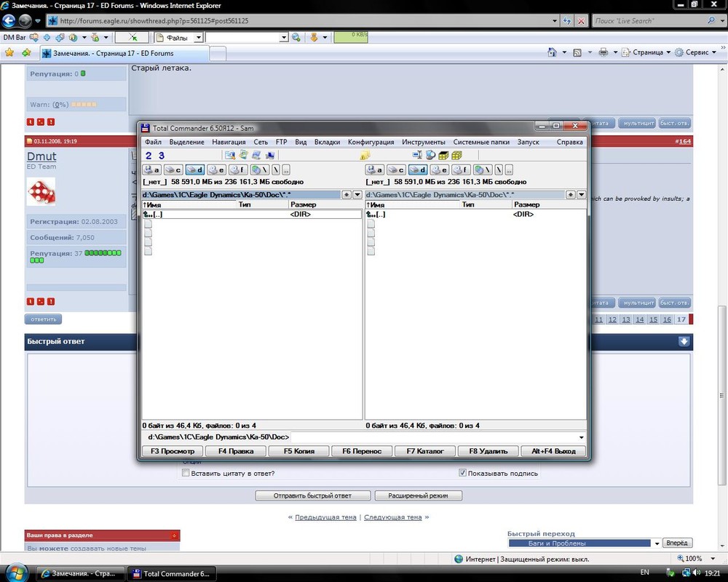Open the 'Справка' menu

point(570,142)
